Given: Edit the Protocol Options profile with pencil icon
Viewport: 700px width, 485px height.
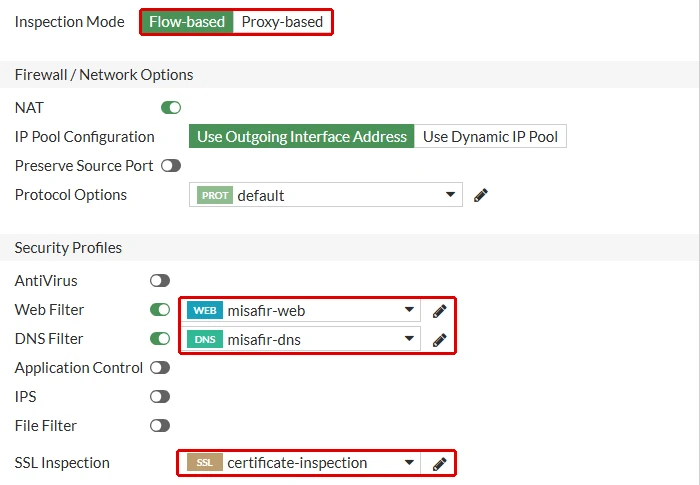Looking at the screenshot, I should [x=480, y=195].
